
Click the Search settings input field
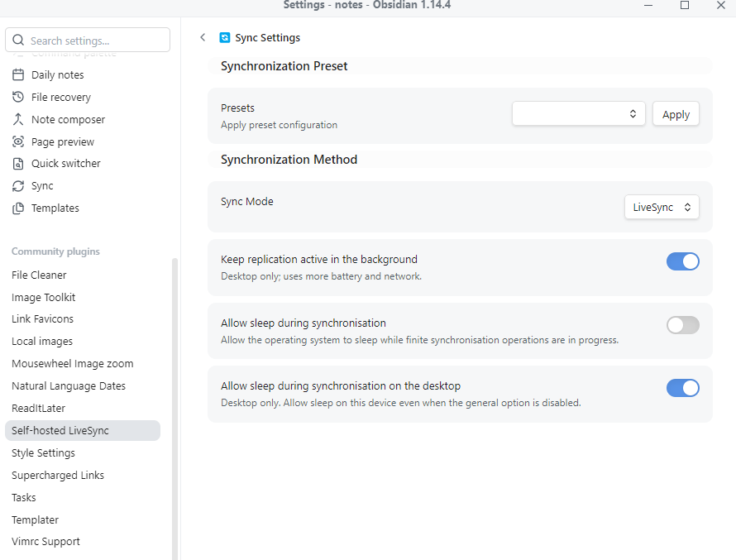pyautogui.click(x=88, y=40)
